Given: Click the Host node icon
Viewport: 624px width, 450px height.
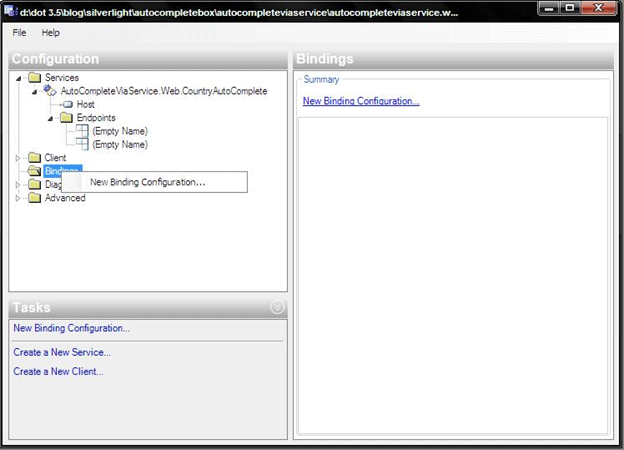Looking at the screenshot, I should tap(68, 104).
